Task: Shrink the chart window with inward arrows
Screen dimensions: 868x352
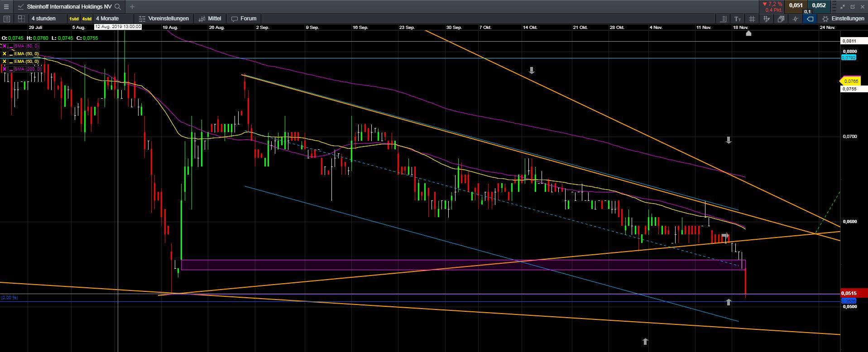Action: click(x=843, y=7)
